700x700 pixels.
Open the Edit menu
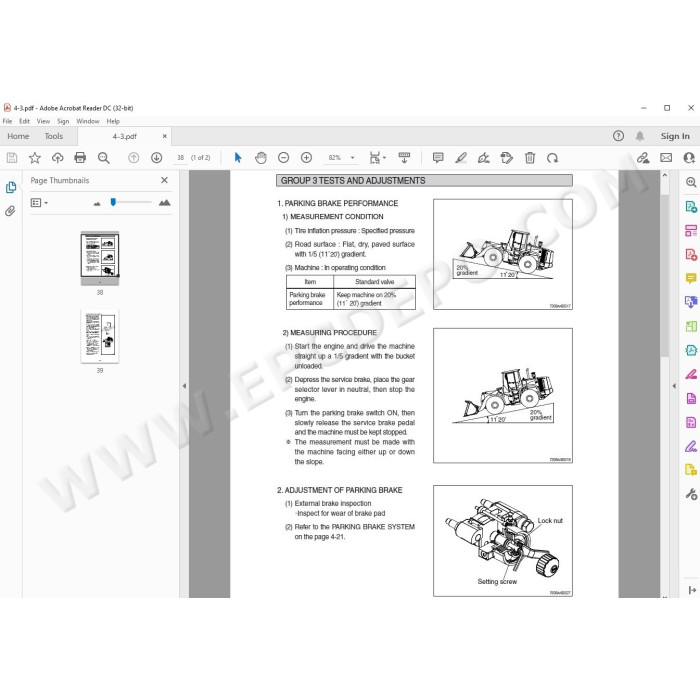tap(24, 121)
